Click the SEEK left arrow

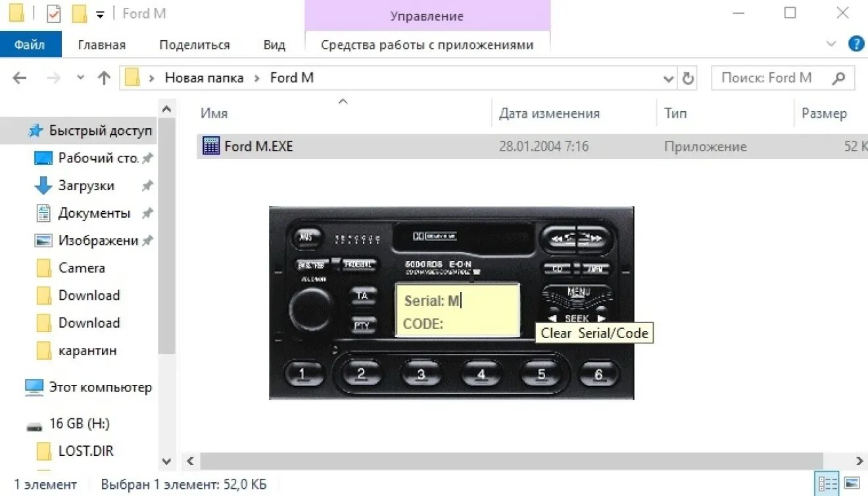tap(553, 318)
